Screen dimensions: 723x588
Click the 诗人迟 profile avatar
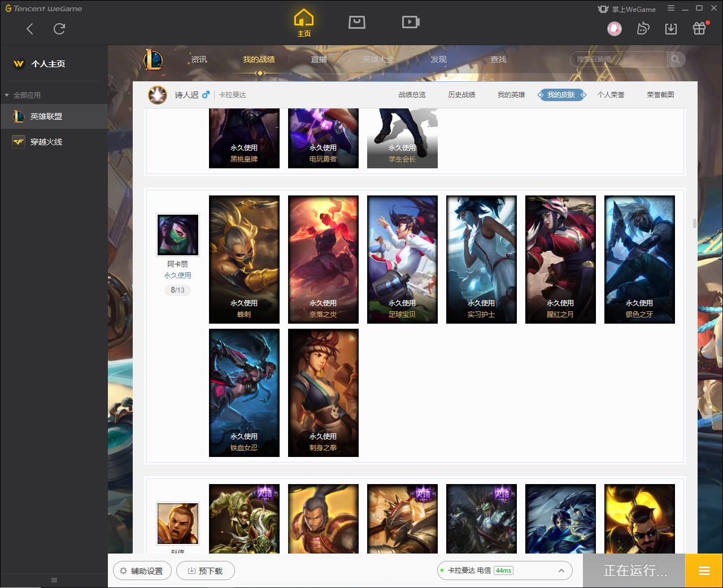(158, 95)
